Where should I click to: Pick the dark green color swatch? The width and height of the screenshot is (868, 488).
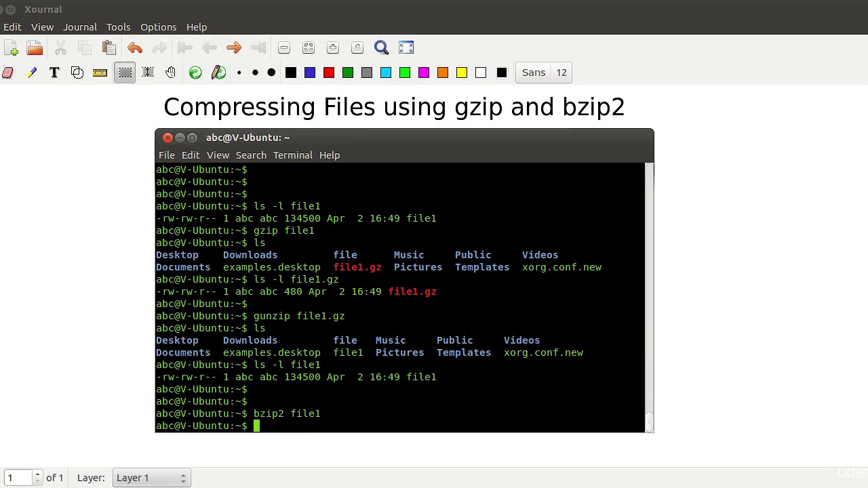click(348, 73)
